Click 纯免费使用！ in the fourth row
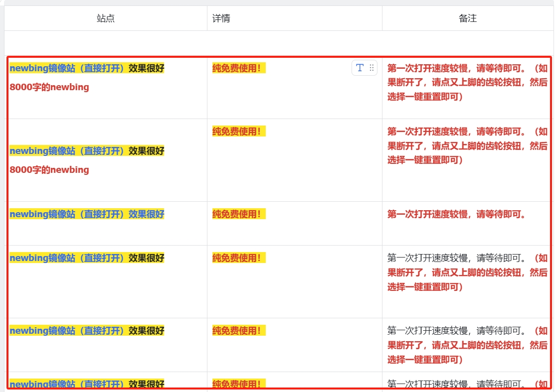The image size is (556, 392). (x=237, y=258)
